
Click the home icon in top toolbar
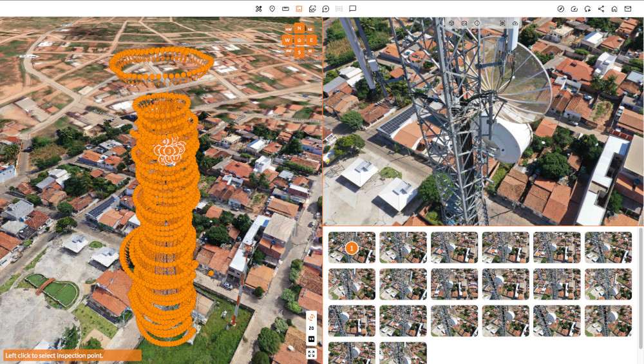[614, 8]
